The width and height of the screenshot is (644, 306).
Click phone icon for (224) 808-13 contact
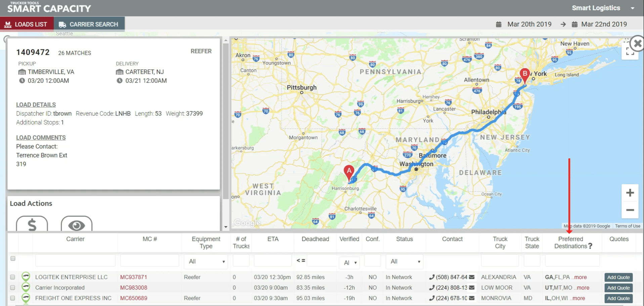[x=432, y=288]
